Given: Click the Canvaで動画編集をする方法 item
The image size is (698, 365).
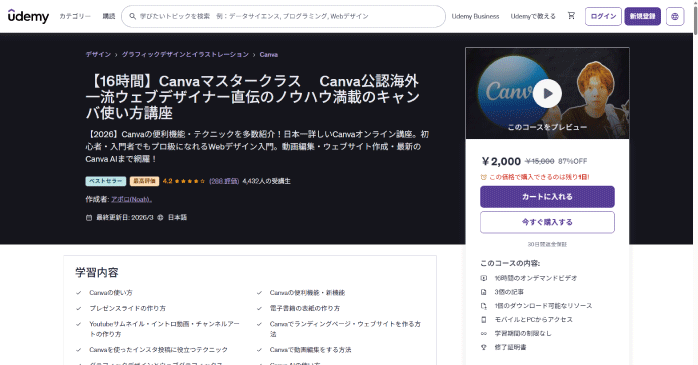Looking at the screenshot, I should pos(310,349).
